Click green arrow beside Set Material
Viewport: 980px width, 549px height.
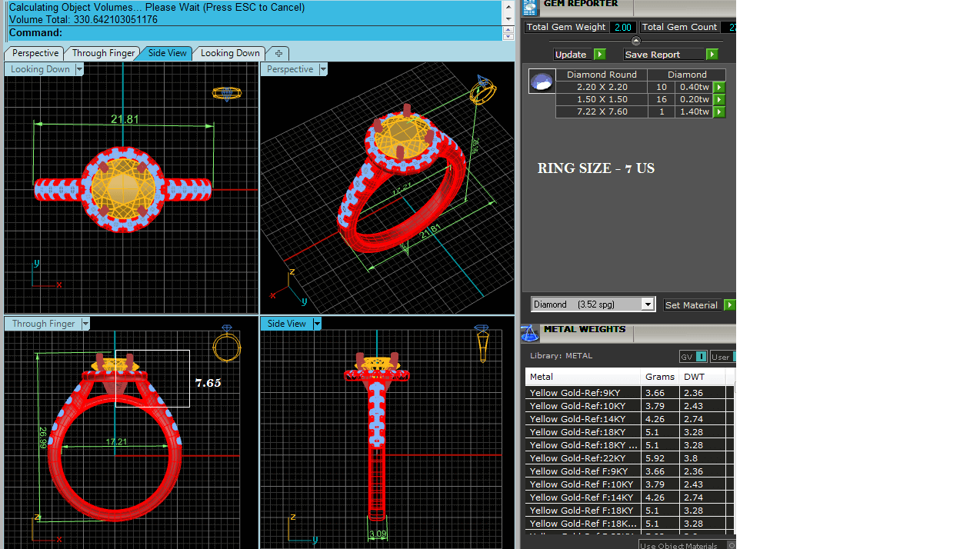point(729,305)
